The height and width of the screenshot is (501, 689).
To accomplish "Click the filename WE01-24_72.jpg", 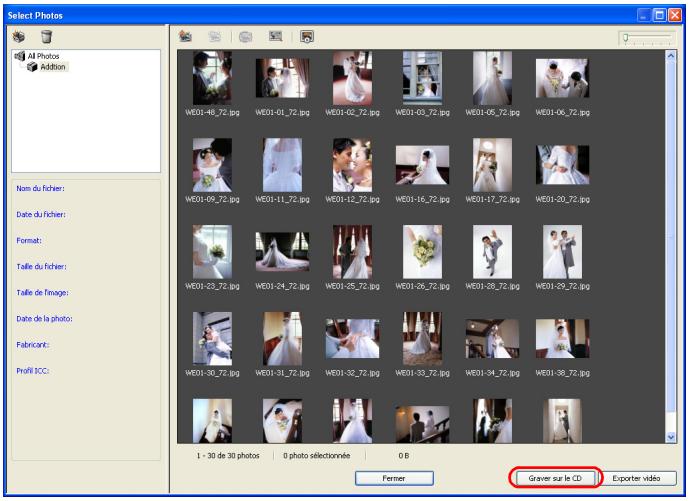I will point(282,286).
